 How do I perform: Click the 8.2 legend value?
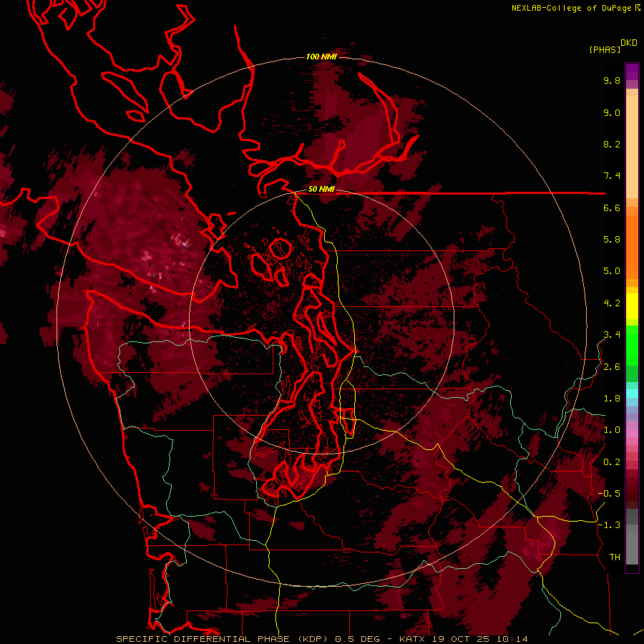[612, 144]
